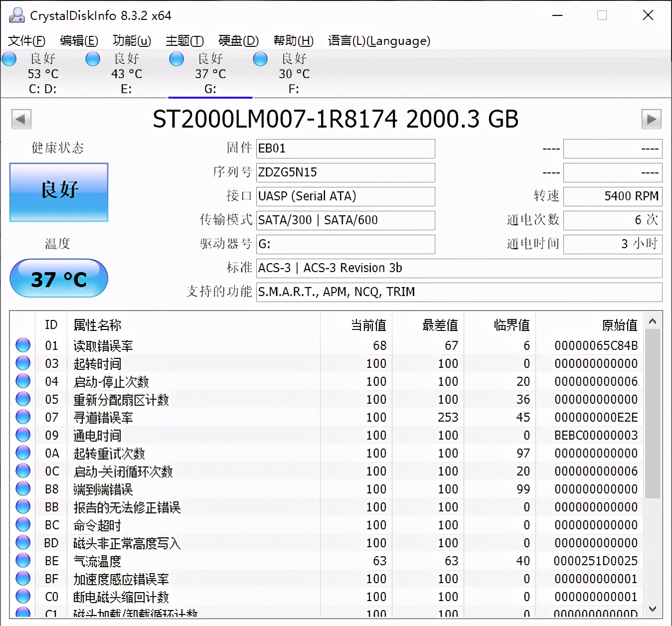
Task: Open the 功能(u) menu
Action: [x=132, y=41]
